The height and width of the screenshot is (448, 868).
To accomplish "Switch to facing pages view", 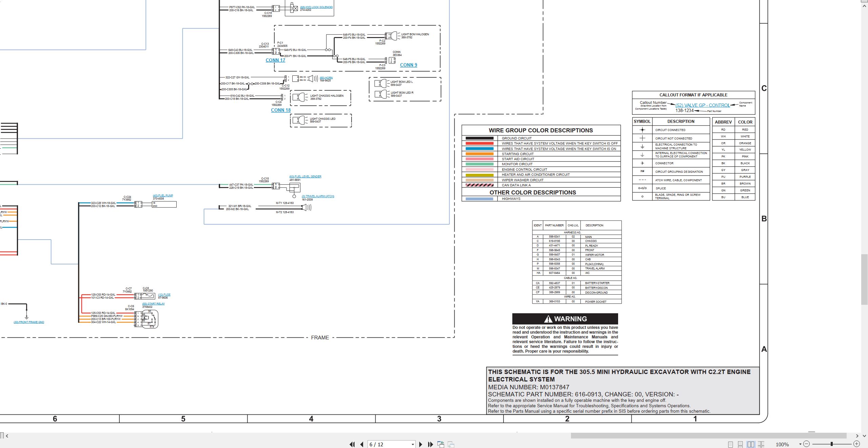I will tap(751, 444).
